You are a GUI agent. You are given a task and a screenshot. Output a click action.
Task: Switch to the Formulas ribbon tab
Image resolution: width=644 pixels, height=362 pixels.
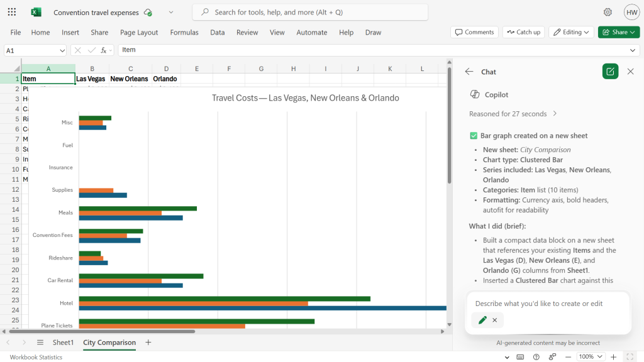(x=184, y=32)
